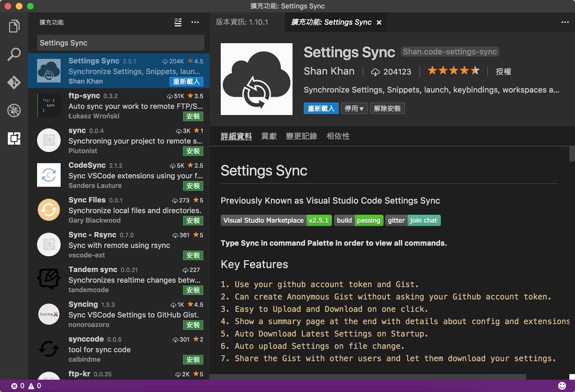Image resolution: width=575 pixels, height=392 pixels.
Task: Open the Debug view icon
Action: [14, 110]
